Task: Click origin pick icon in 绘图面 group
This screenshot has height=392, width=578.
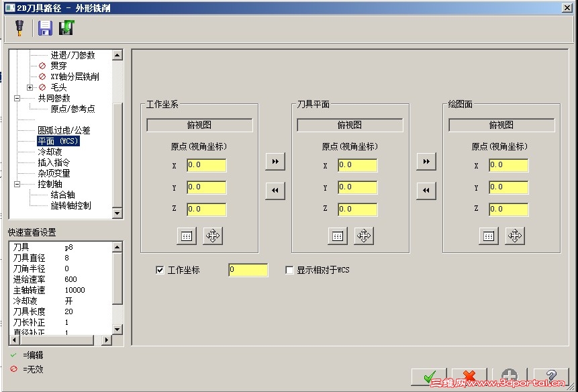Action: click(515, 236)
